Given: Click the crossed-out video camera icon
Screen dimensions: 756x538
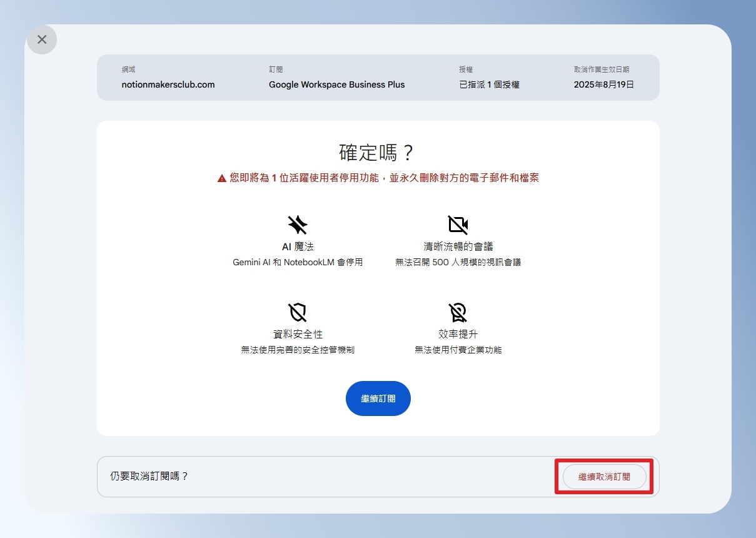Looking at the screenshot, I should coord(458,225).
